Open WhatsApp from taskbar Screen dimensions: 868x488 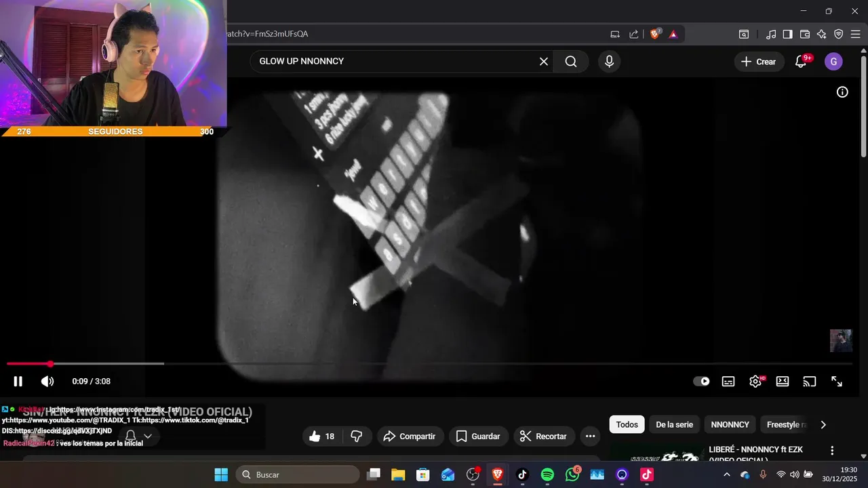pyautogui.click(x=572, y=474)
